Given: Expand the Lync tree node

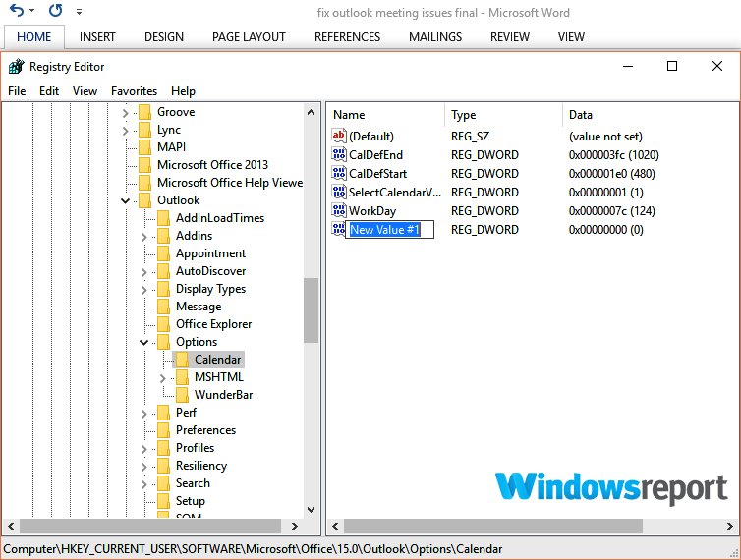Looking at the screenshot, I should coord(125,131).
